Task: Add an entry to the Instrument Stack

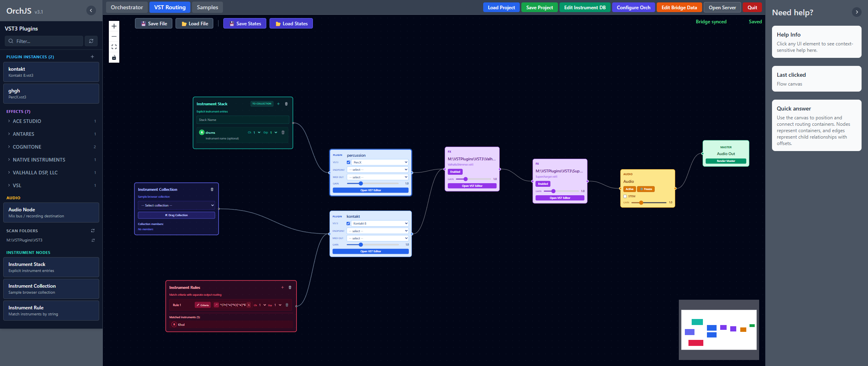Action: click(x=278, y=104)
